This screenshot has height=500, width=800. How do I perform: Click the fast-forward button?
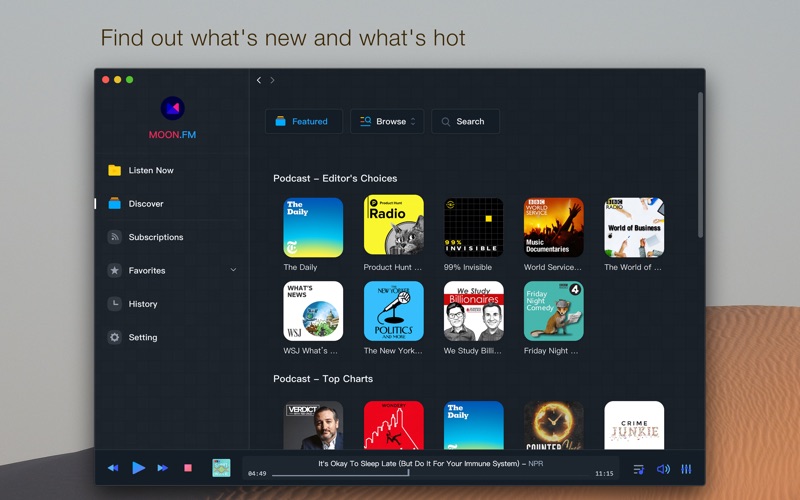tap(163, 468)
